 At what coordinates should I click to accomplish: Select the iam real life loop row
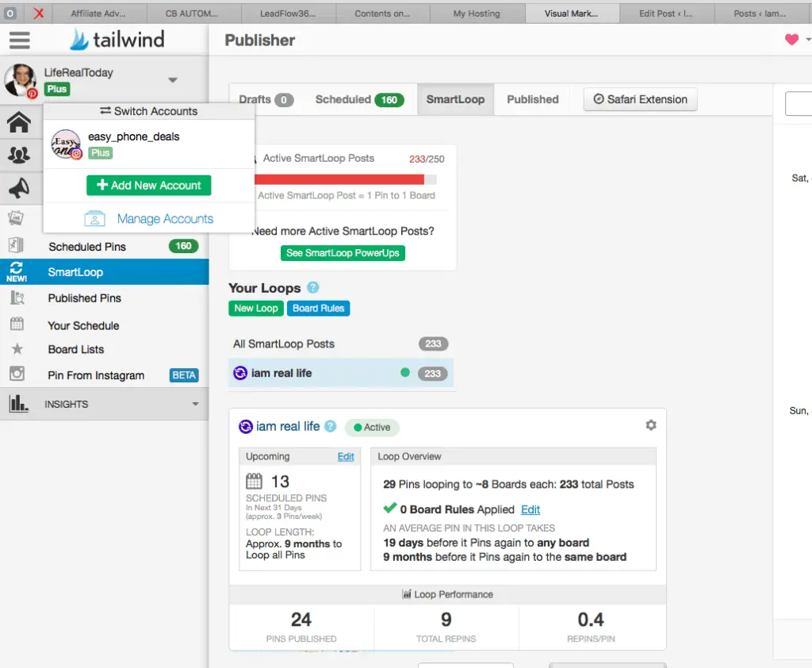(341, 373)
